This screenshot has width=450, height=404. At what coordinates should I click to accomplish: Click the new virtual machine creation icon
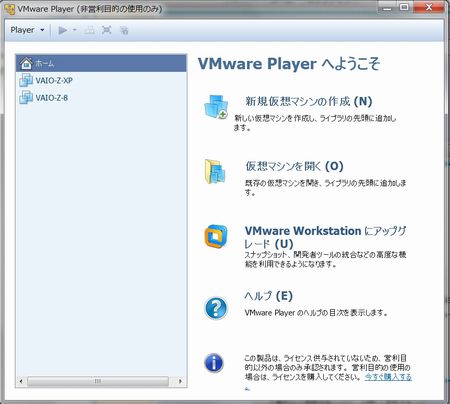click(x=216, y=107)
